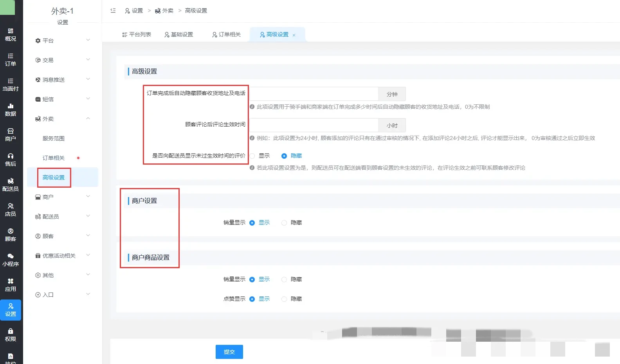Open the 顾客 customer sidebar icon
The width and height of the screenshot is (620, 364).
click(11, 235)
